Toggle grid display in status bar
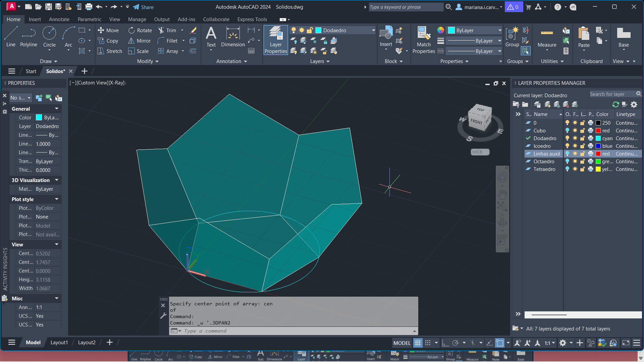The width and height of the screenshot is (644, 362). [x=418, y=343]
